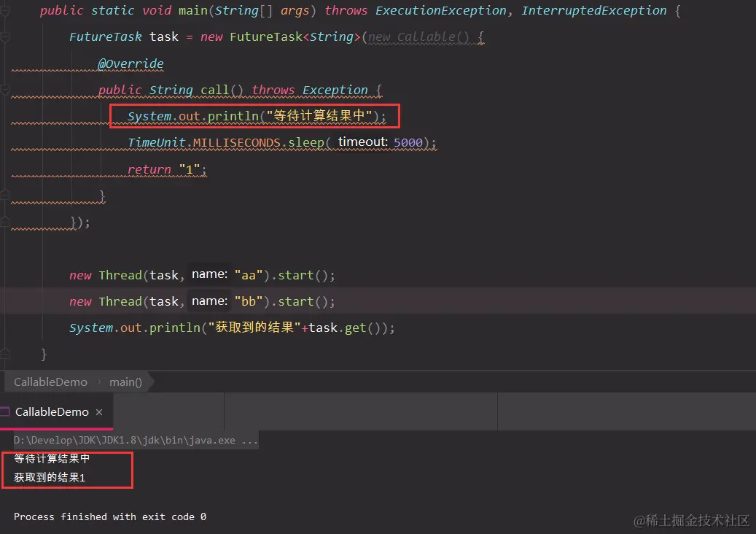Click the @Override annotation
756x534 pixels.
tap(130, 63)
